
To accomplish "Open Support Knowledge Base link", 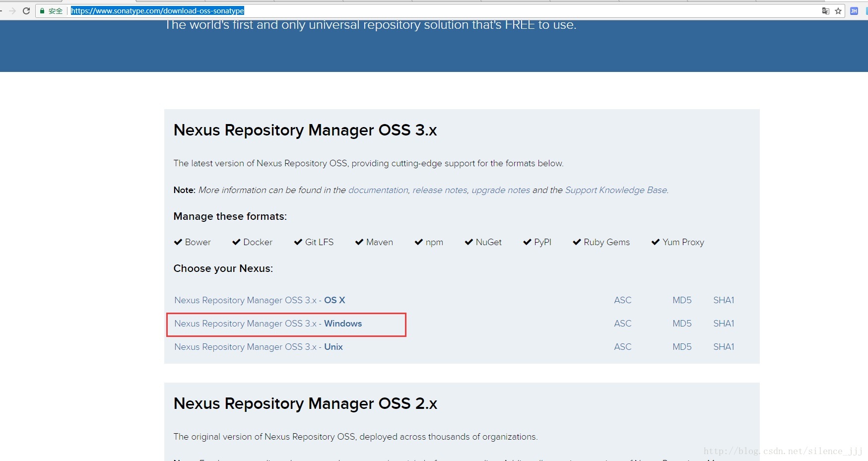I will pos(616,190).
